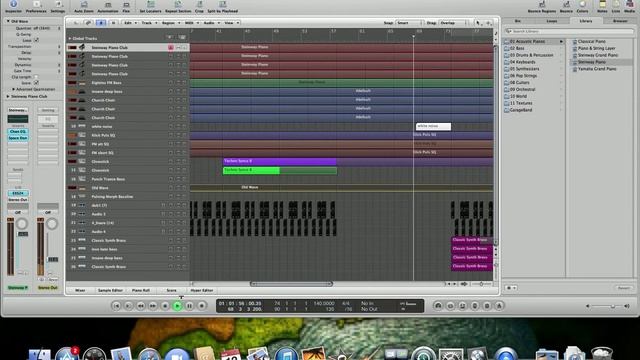Open the Snap mode dropdown
640x360 pixels.
point(410,23)
